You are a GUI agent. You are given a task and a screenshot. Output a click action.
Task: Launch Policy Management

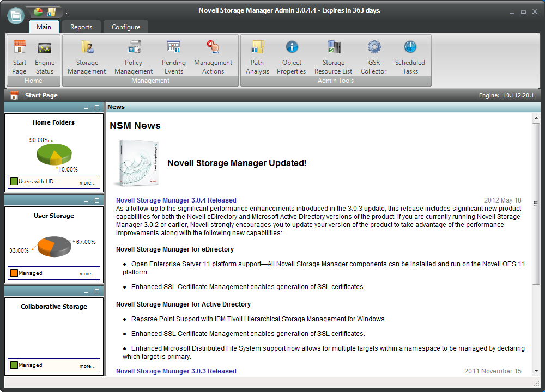tap(134, 57)
